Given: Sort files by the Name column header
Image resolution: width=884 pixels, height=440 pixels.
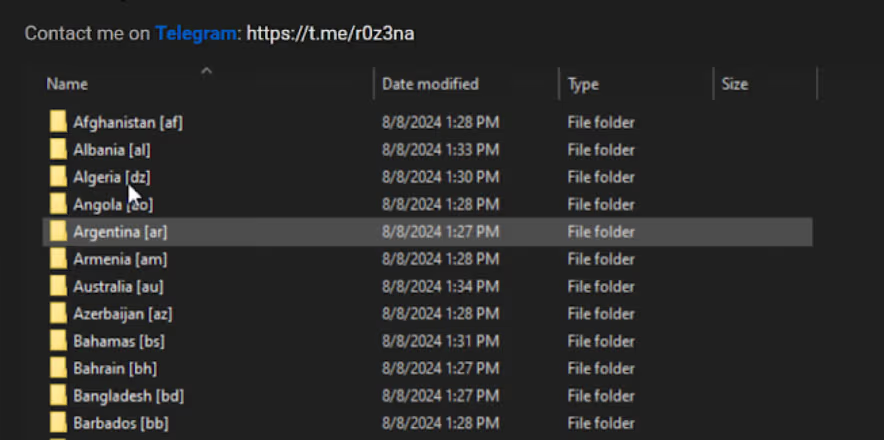Looking at the screenshot, I should tap(68, 85).
